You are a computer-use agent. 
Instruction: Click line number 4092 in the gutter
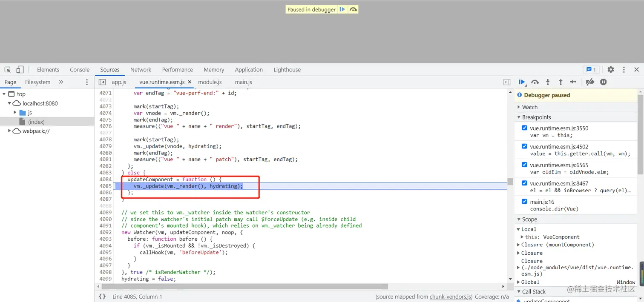click(105, 232)
